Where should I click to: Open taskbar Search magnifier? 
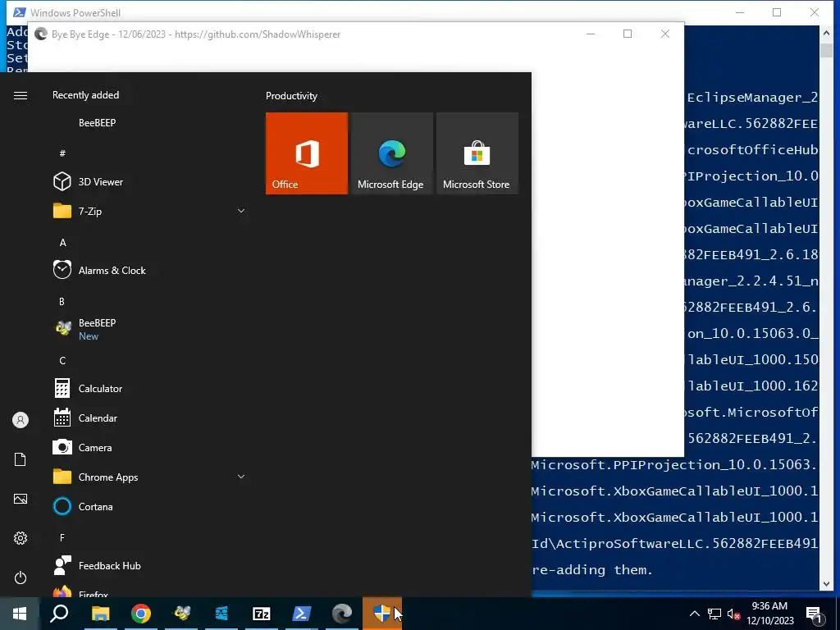(x=59, y=614)
